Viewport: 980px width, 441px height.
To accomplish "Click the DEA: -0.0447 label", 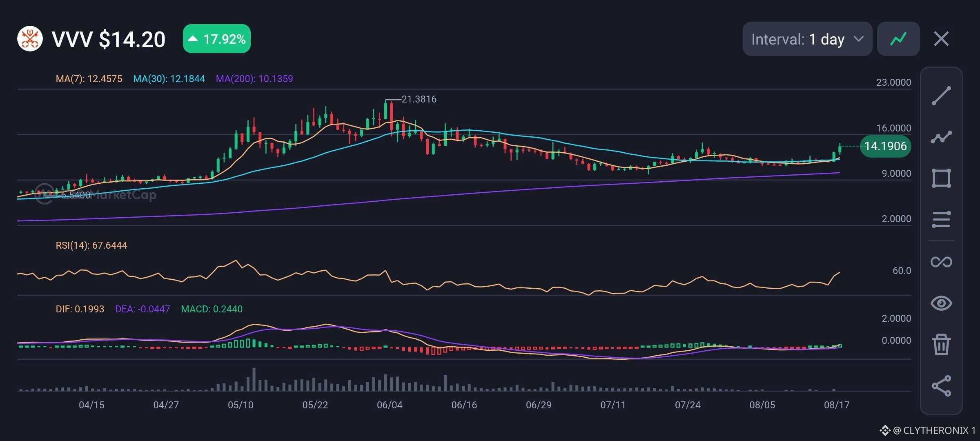I will (143, 309).
